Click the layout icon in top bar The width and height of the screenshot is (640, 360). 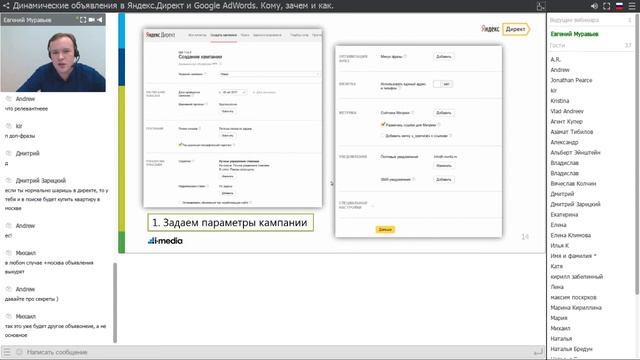pos(540,6)
